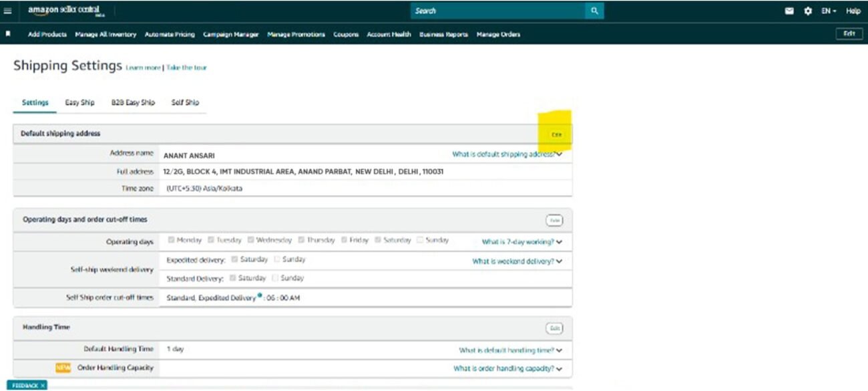The image size is (868, 391).
Task: Open the FEEDBACK button
Action: 24,386
